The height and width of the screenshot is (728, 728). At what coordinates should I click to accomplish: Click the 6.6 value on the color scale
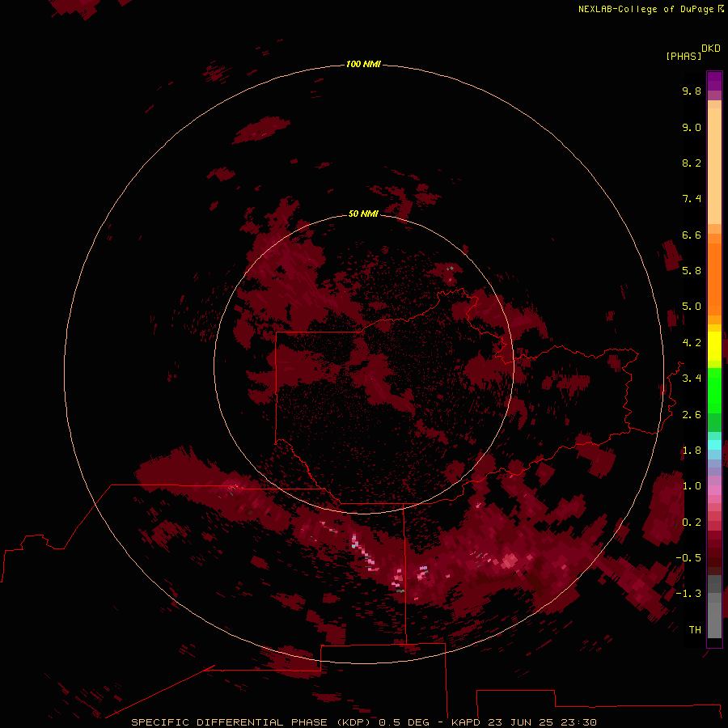point(692,235)
